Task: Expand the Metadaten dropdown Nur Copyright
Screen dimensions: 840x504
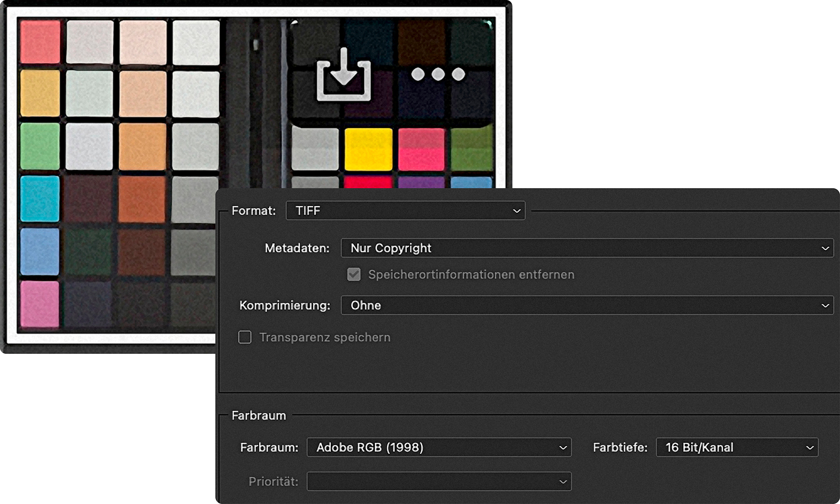Action: tap(587, 248)
